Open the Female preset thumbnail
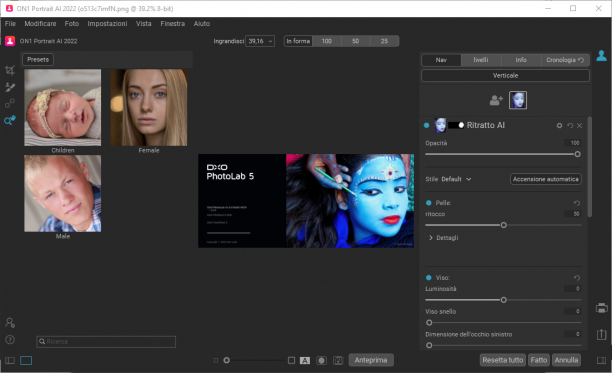612x373 pixels. pos(149,108)
